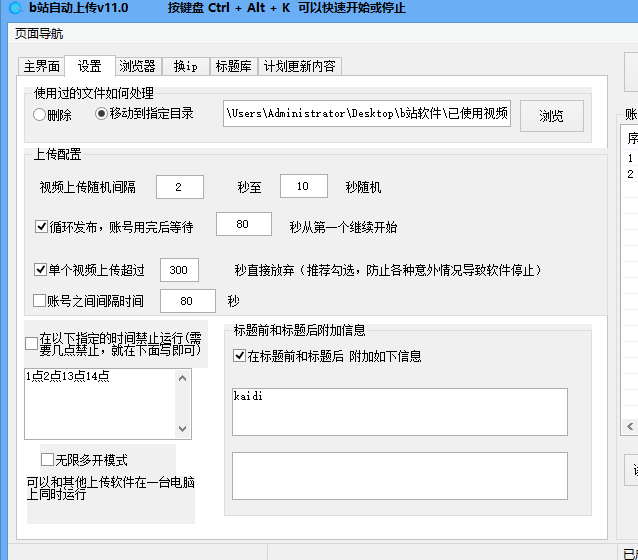Toggle the 单个视频上传超过 checkbox
Viewport: 638px width, 560px height.
[x=40, y=269]
